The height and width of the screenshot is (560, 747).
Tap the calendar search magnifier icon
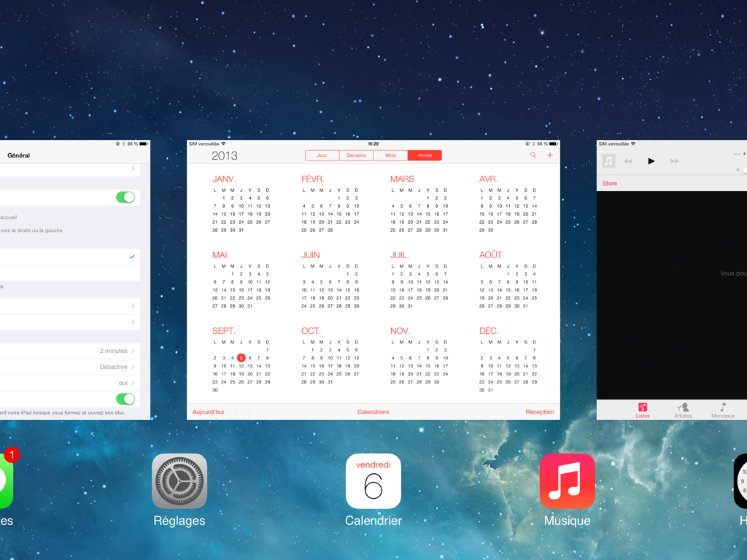533,155
